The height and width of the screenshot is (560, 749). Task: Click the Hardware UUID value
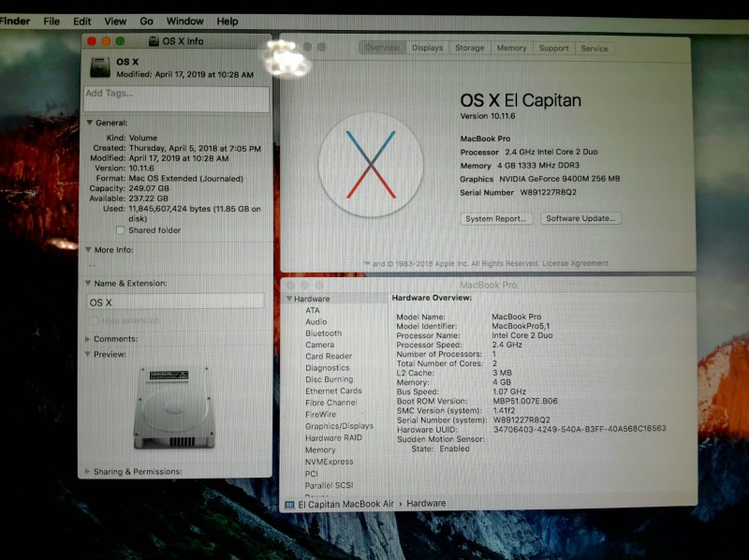coord(580,429)
